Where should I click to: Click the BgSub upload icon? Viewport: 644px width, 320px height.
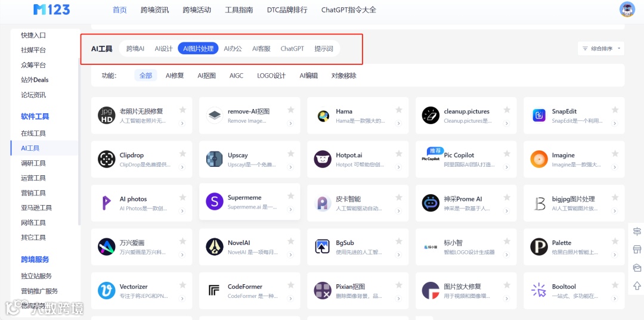323,247
